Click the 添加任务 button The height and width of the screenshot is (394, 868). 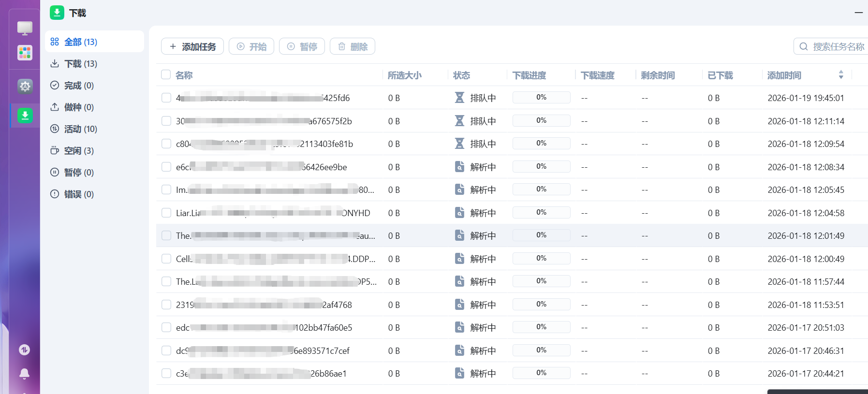click(x=192, y=46)
